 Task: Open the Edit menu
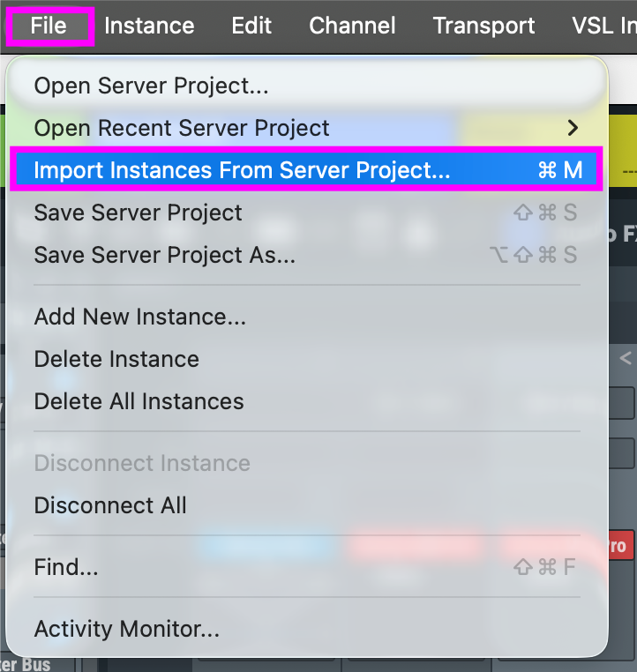pyautogui.click(x=251, y=26)
